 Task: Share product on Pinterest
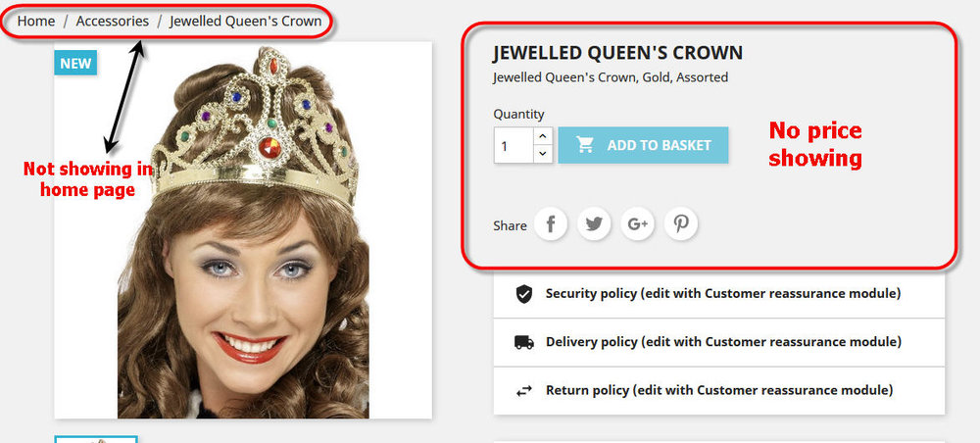[681, 223]
